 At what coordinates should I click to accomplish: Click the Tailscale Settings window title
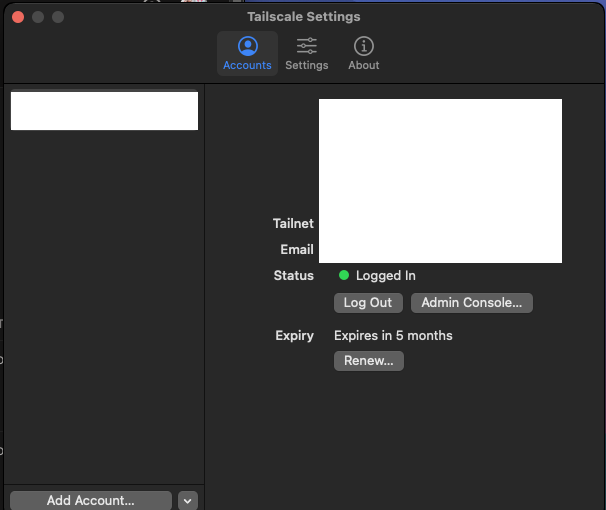click(304, 17)
